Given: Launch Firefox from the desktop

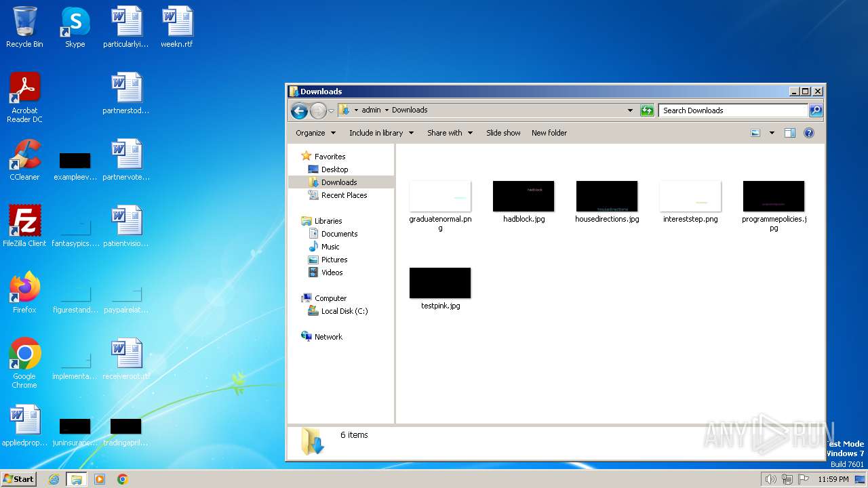Looking at the screenshot, I should click(x=24, y=293).
